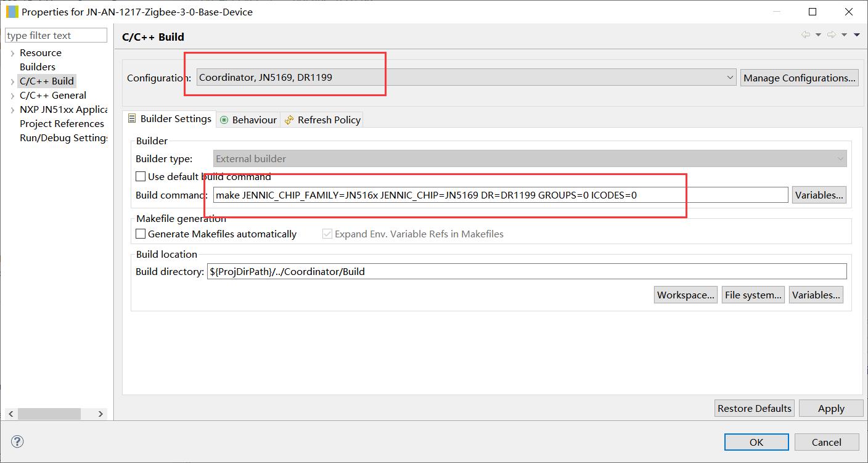Click the type filter text field
868x463 pixels.
(x=56, y=35)
